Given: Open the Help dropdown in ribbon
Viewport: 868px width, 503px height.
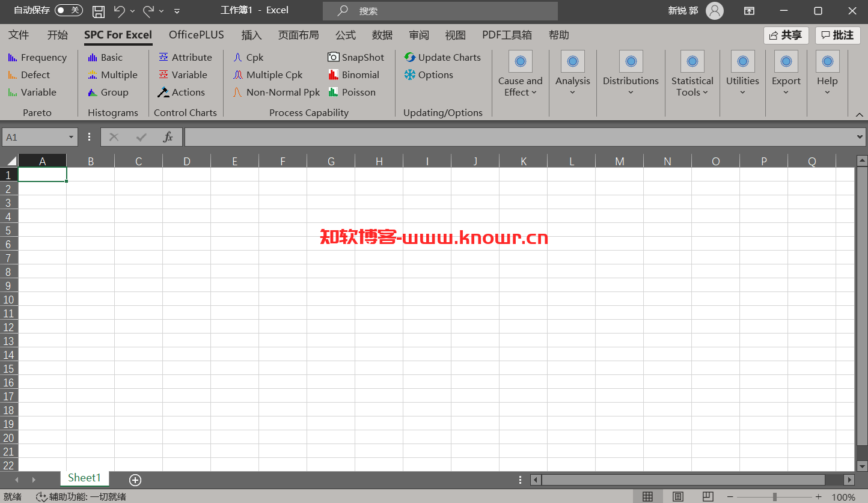Looking at the screenshot, I should pos(827,75).
